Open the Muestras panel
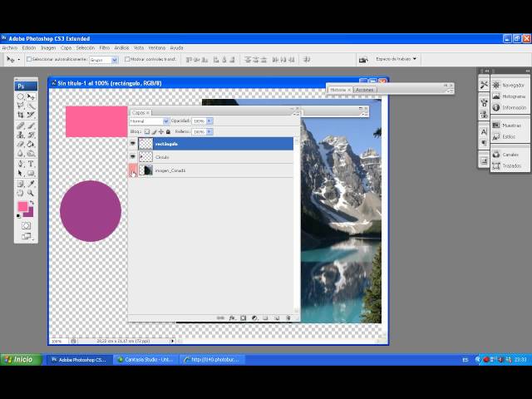The width and height of the screenshot is (532, 399). coord(509,126)
